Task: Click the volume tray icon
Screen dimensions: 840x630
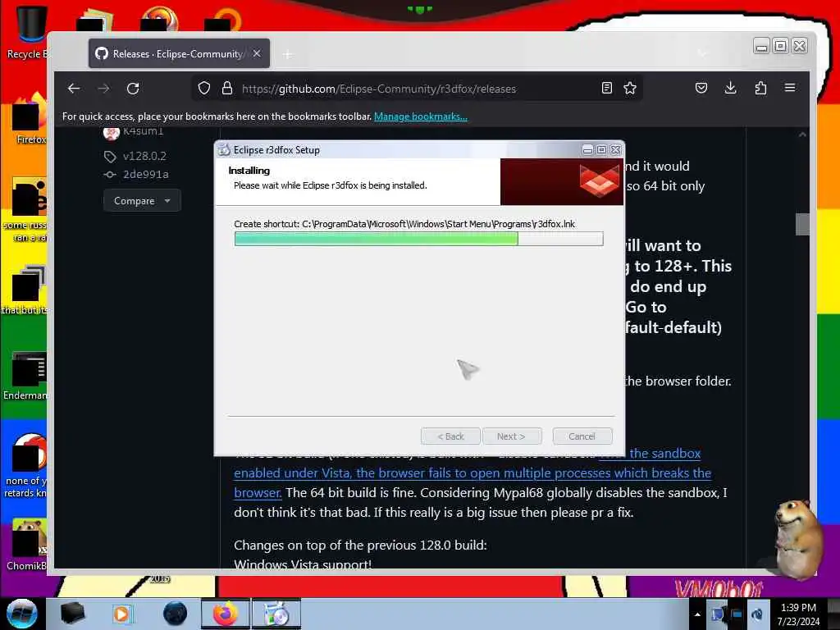Action: coord(757,614)
